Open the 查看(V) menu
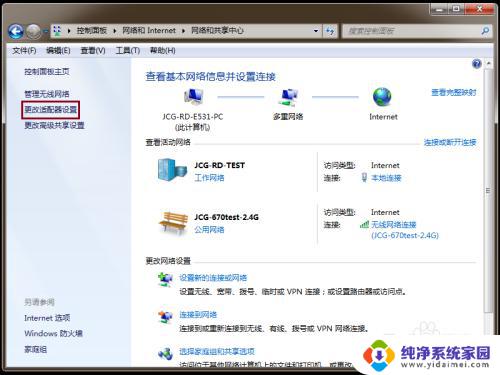Screen dimensions: 500x375 (93, 51)
